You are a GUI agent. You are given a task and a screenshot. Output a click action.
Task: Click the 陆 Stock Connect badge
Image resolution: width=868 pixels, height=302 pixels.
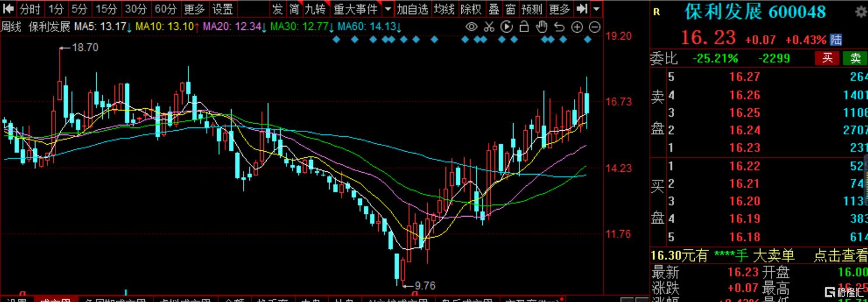point(836,40)
